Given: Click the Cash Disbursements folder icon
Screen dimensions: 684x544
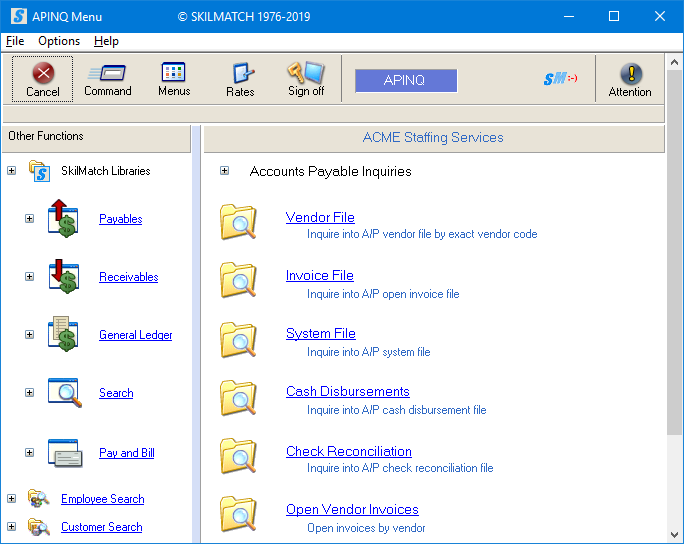Looking at the screenshot, I should pos(238,398).
